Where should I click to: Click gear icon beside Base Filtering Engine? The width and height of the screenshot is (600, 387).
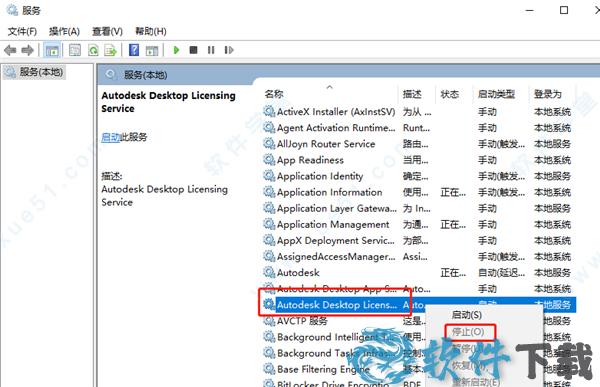coord(269,369)
